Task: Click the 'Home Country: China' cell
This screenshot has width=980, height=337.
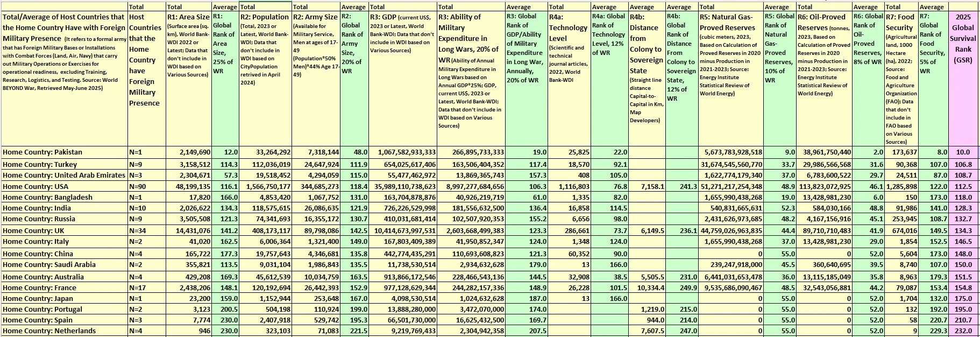Action: (x=64, y=254)
